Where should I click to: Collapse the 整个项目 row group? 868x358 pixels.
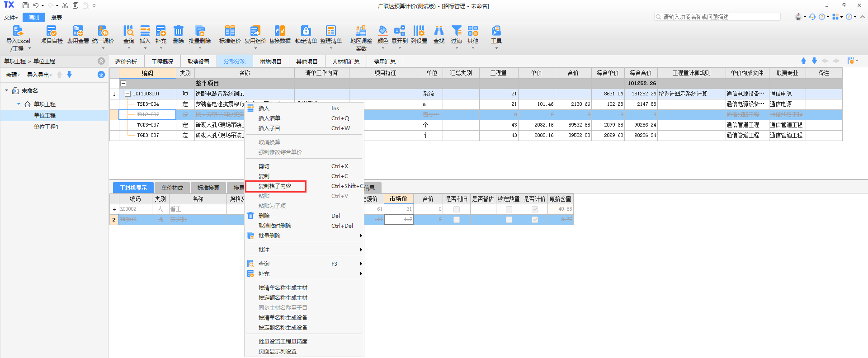123,83
